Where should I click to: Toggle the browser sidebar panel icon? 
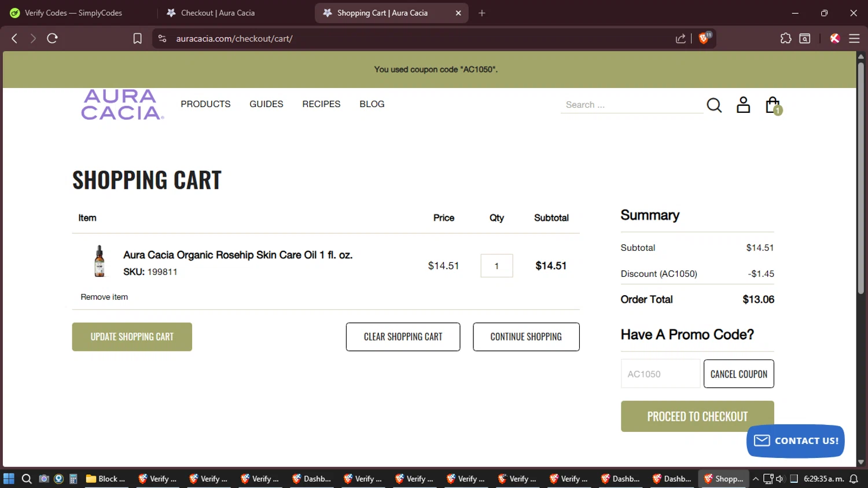point(805,38)
